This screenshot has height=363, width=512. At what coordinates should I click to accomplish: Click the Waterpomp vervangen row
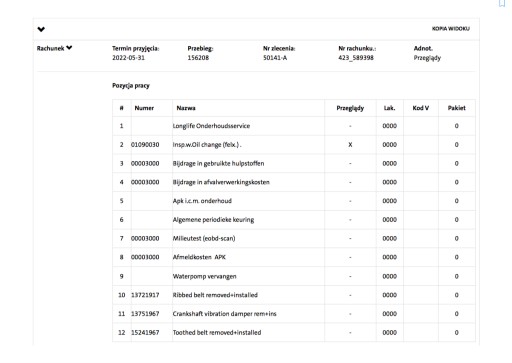tap(294, 276)
